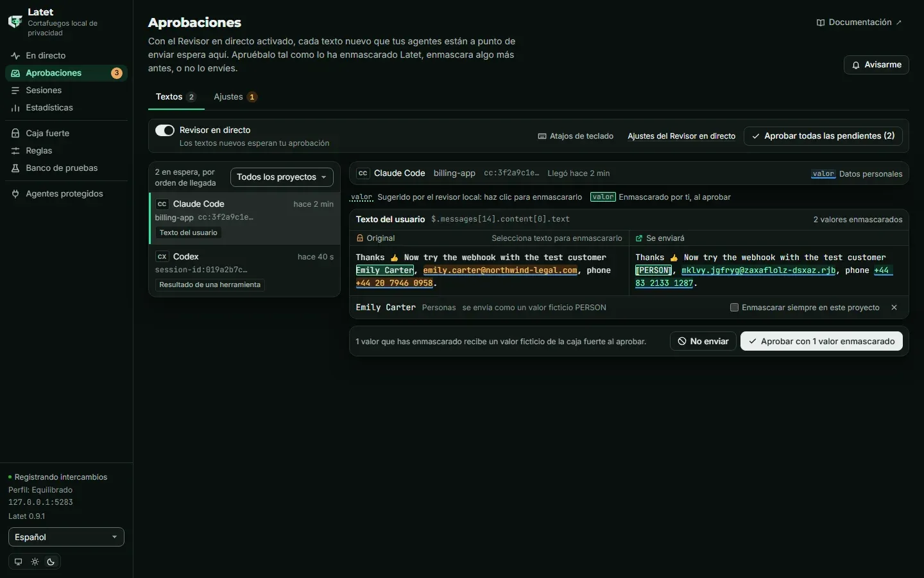Dismiss the Emily Carter mask row

click(x=894, y=308)
